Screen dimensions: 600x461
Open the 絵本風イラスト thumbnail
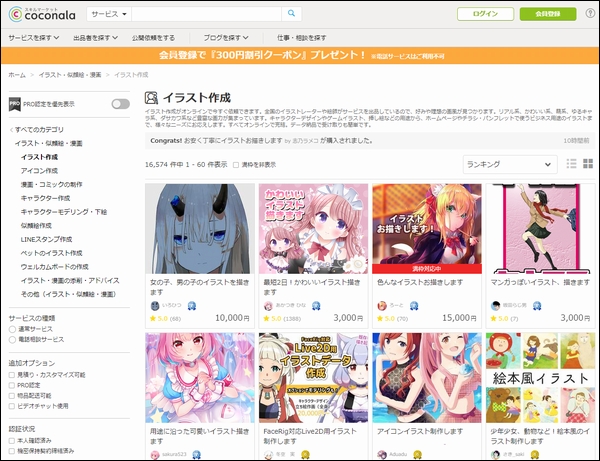pyautogui.click(x=540, y=378)
